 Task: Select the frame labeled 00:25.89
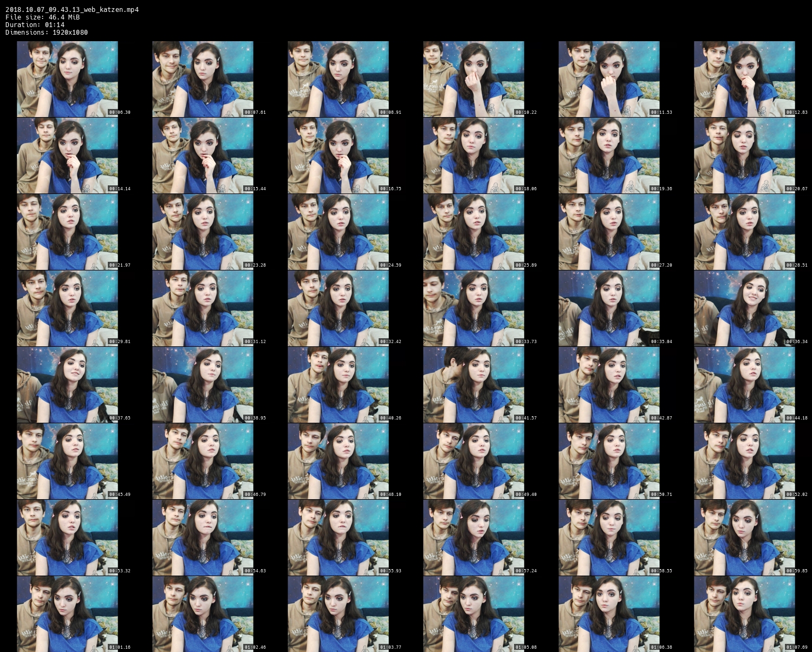tap(473, 232)
